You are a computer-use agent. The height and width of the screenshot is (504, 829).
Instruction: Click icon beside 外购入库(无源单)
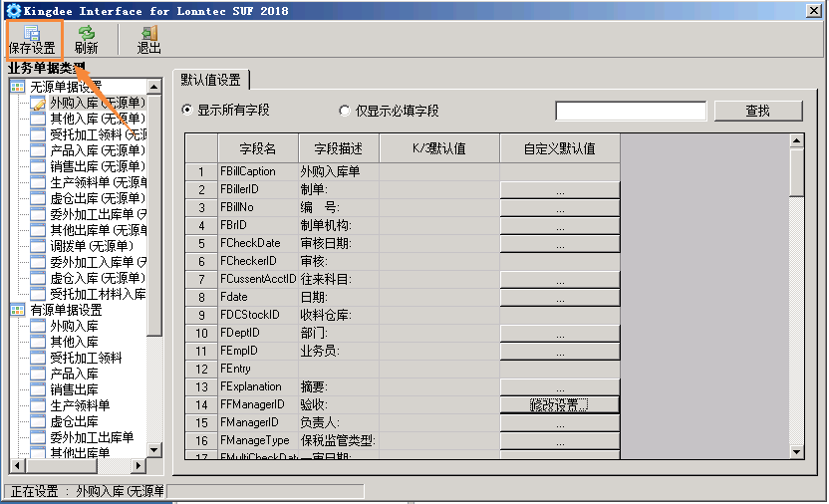[x=38, y=103]
